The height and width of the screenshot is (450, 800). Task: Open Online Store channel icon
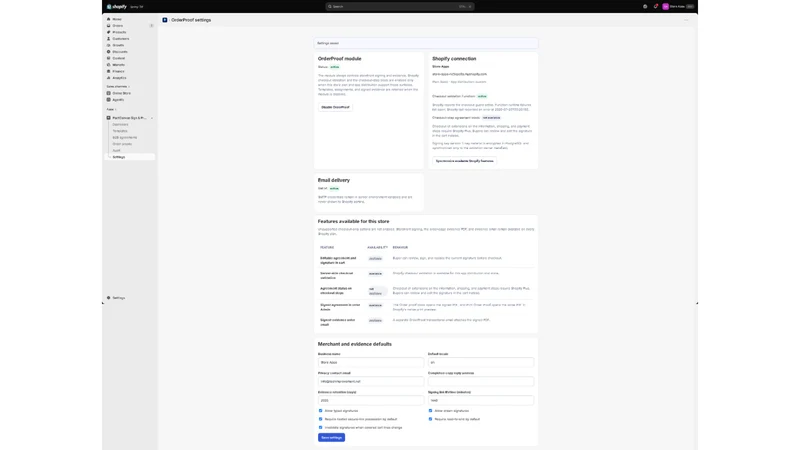(109, 93)
